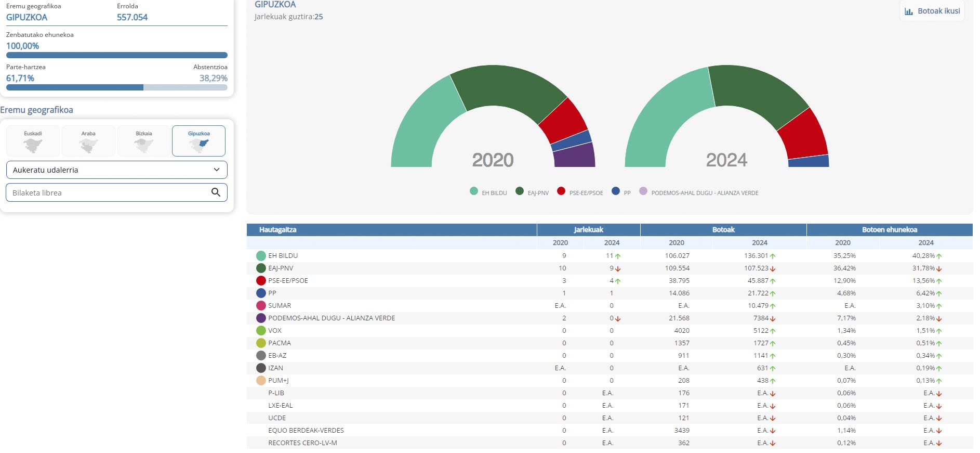This screenshot has height=453, width=980.
Task: Click the Botoak ikusi button label
Action: click(x=939, y=11)
